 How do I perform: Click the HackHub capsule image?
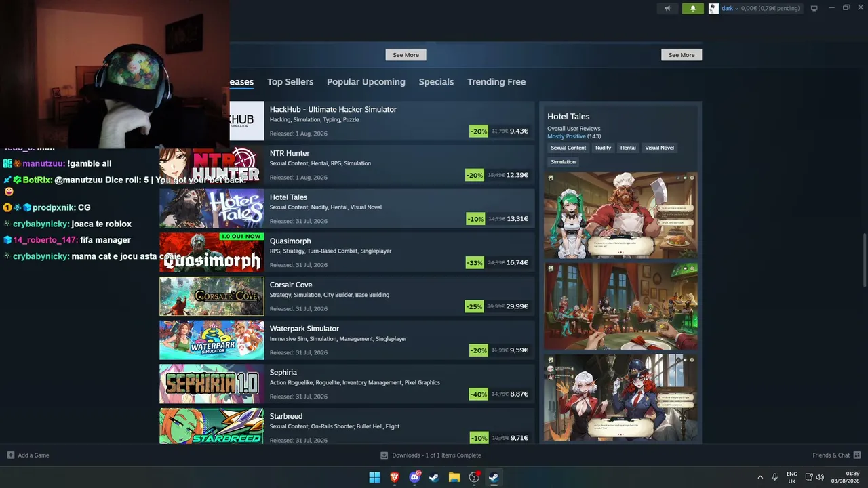click(246, 121)
